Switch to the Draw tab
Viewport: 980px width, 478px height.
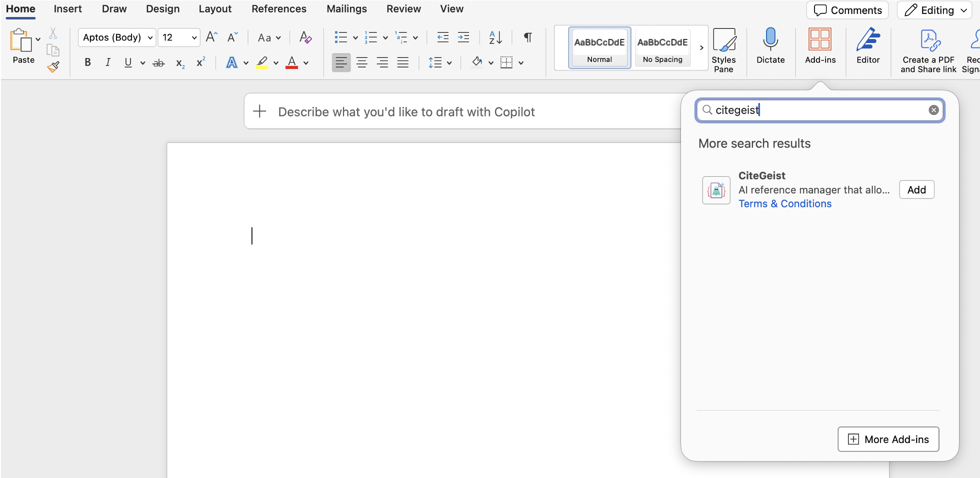[x=114, y=9]
